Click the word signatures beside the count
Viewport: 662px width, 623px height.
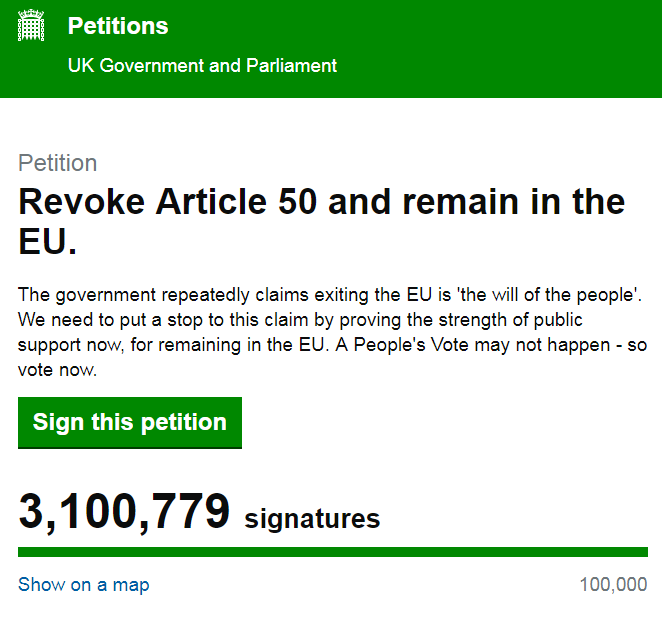(312, 519)
